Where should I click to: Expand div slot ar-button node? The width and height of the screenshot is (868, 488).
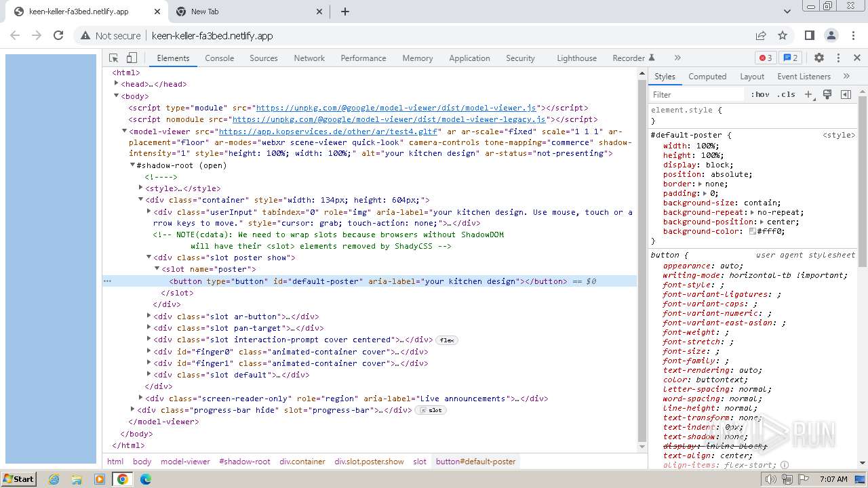click(x=149, y=316)
